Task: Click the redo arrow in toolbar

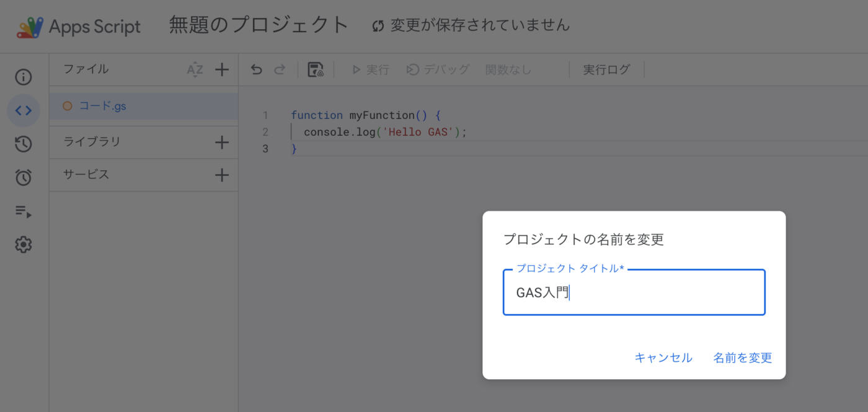Action: point(280,70)
